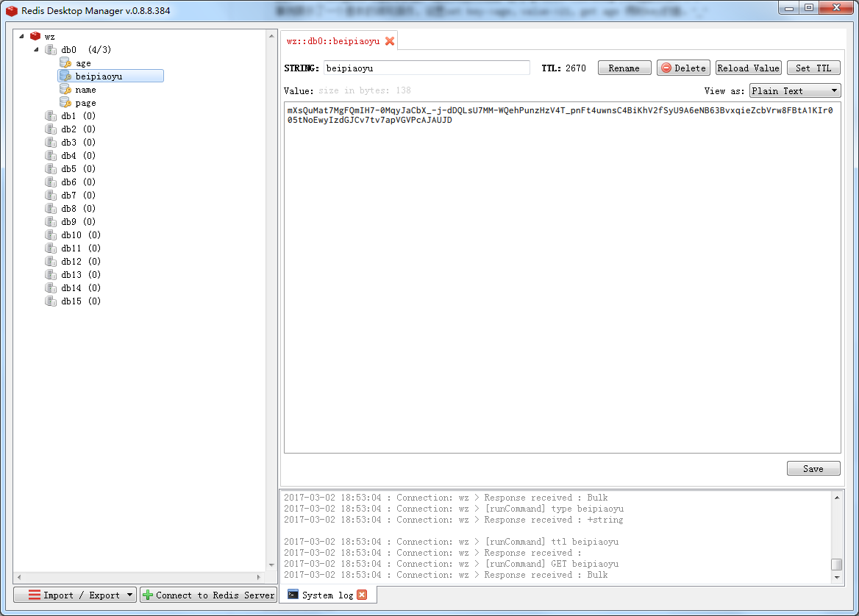The image size is (859, 616).
Task: Close the System log tab
Action: point(362,595)
